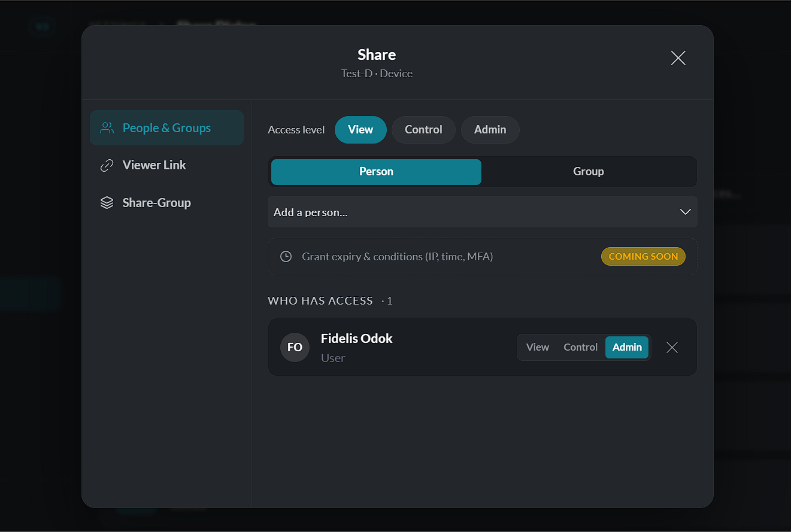Click the Test-D · Device subtitle
791x532 pixels.
377,74
